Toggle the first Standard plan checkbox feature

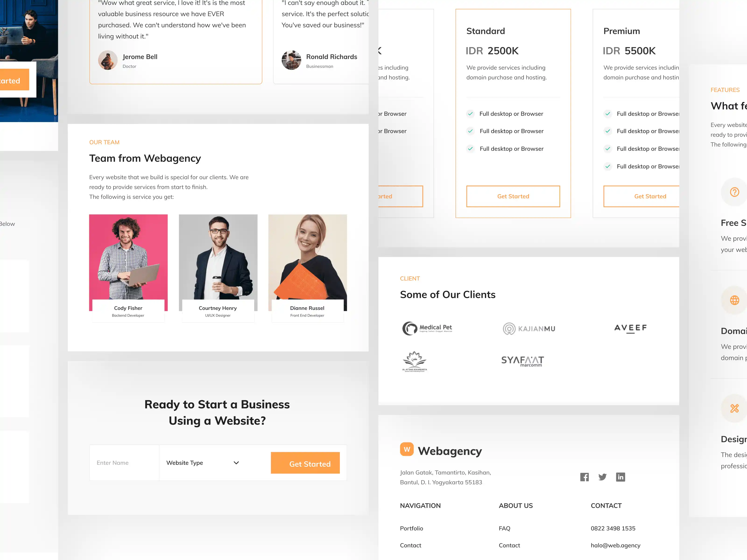[x=471, y=113]
